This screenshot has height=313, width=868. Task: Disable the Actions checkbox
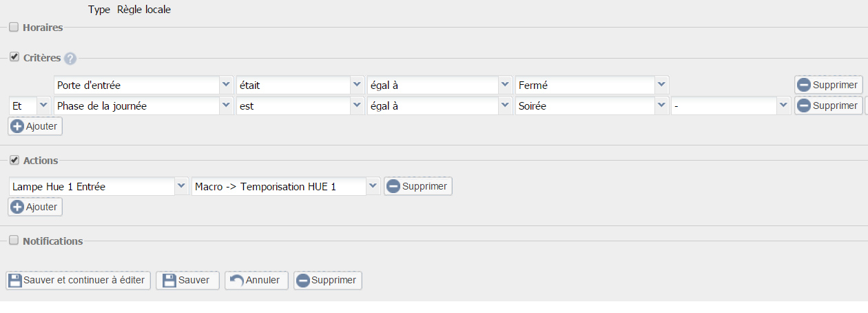[14, 160]
